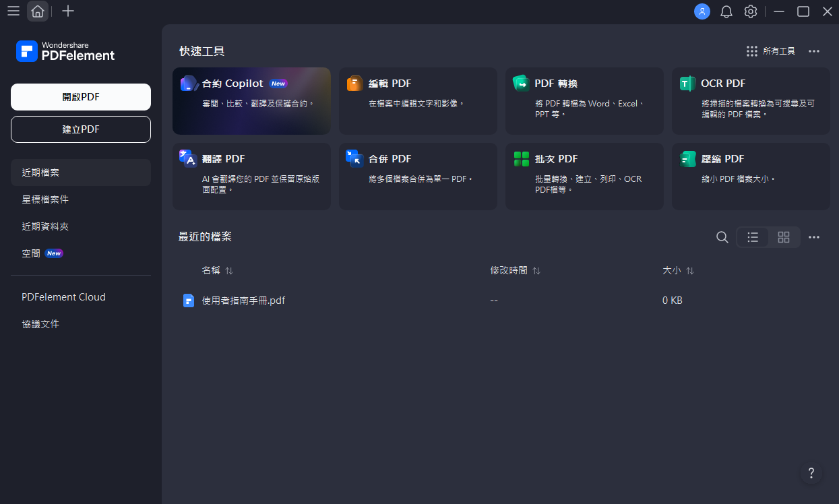This screenshot has width=839, height=504.
Task: Open the 壓縮 PDF tool
Action: (751, 177)
